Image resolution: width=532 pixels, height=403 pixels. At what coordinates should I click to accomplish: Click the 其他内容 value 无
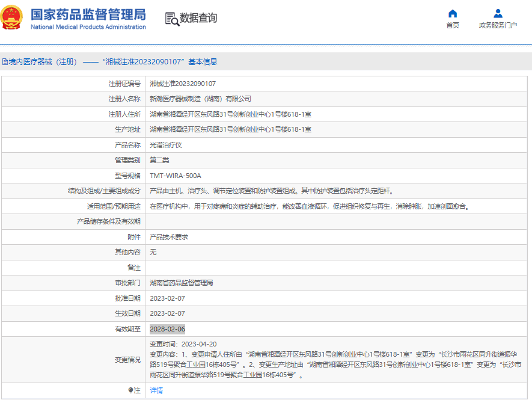tap(153, 252)
